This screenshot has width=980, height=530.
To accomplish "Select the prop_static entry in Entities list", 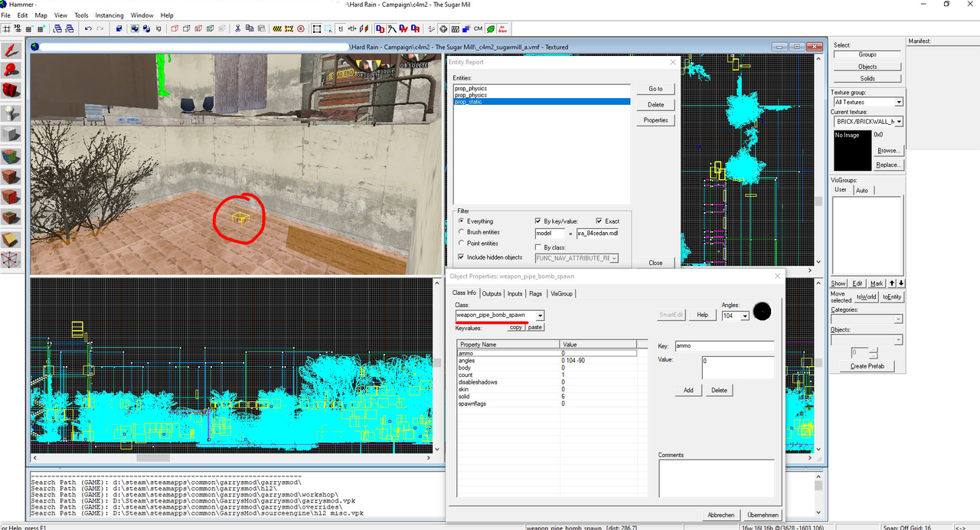I will coord(541,101).
